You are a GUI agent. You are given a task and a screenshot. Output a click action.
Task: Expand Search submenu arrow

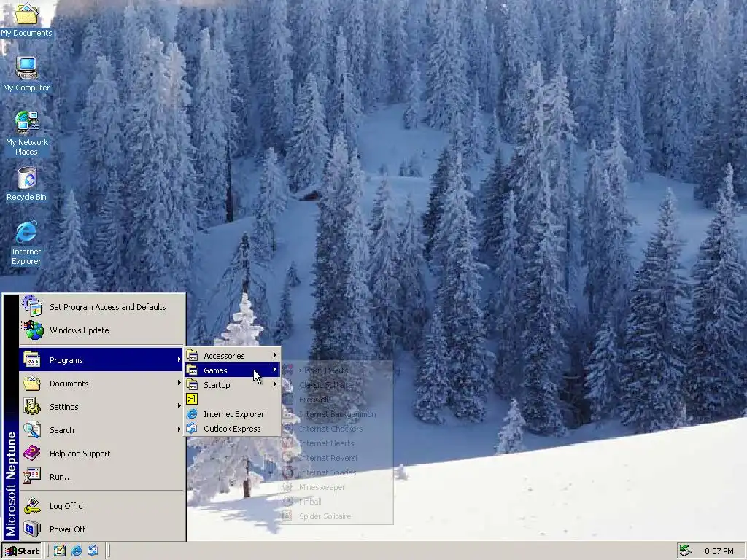pos(179,429)
